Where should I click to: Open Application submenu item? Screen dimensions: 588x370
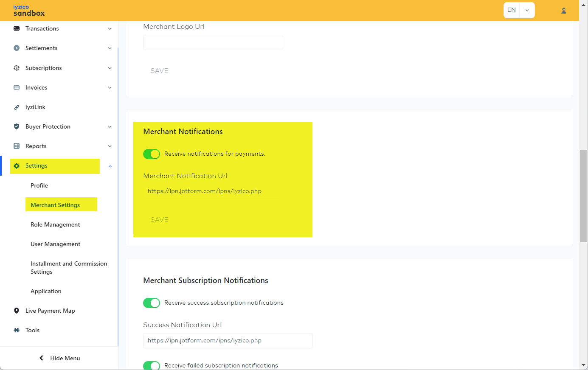pyautogui.click(x=46, y=291)
